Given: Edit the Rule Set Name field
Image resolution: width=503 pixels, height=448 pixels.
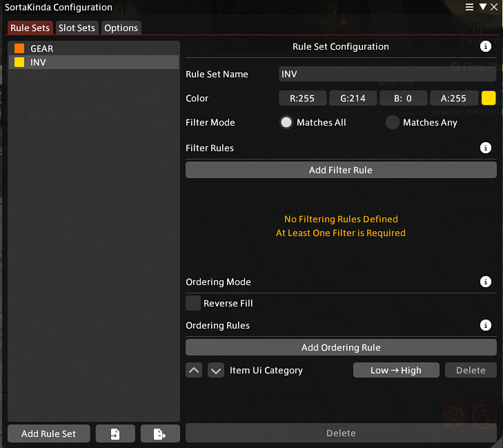Looking at the screenshot, I should [x=388, y=74].
